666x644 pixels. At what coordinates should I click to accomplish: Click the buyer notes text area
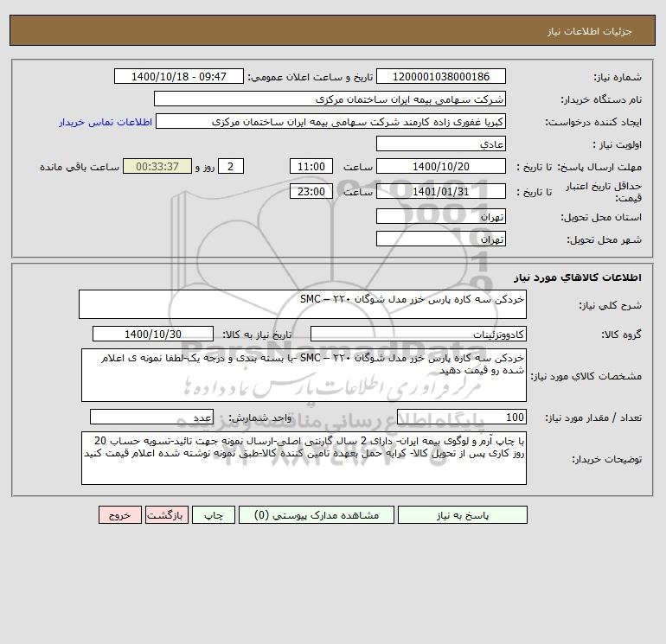[304, 458]
